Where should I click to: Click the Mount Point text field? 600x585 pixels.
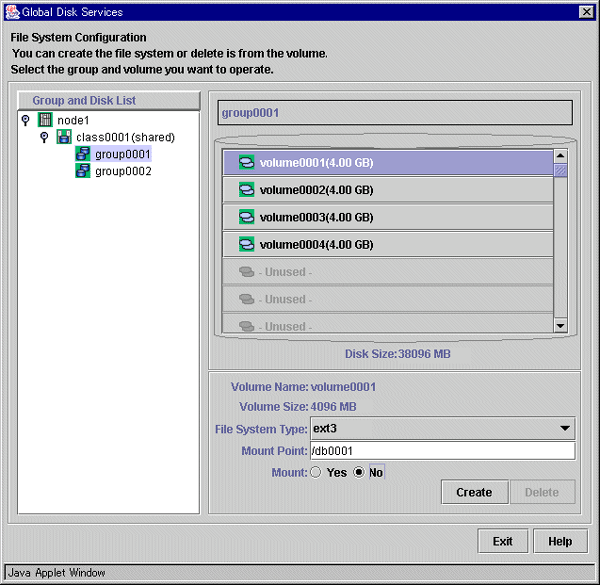tap(442, 451)
